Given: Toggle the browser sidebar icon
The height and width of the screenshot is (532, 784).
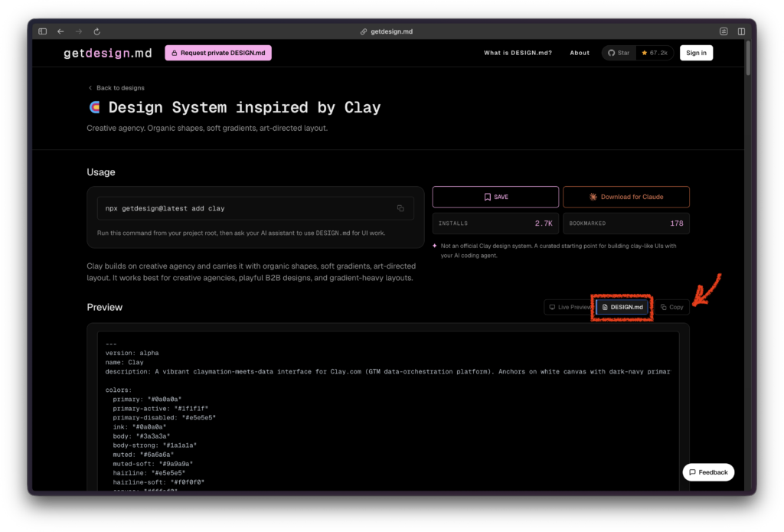Looking at the screenshot, I should [x=42, y=31].
